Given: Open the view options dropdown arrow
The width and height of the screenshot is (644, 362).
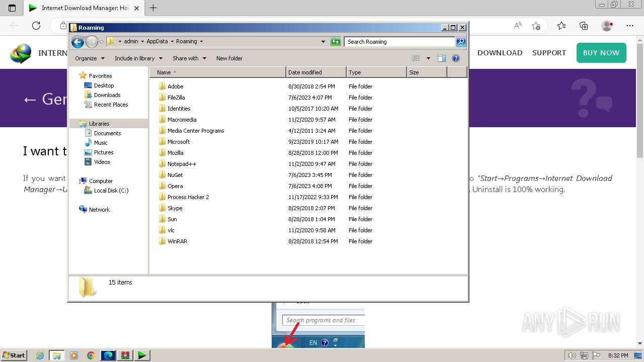Looking at the screenshot, I should click(428, 58).
